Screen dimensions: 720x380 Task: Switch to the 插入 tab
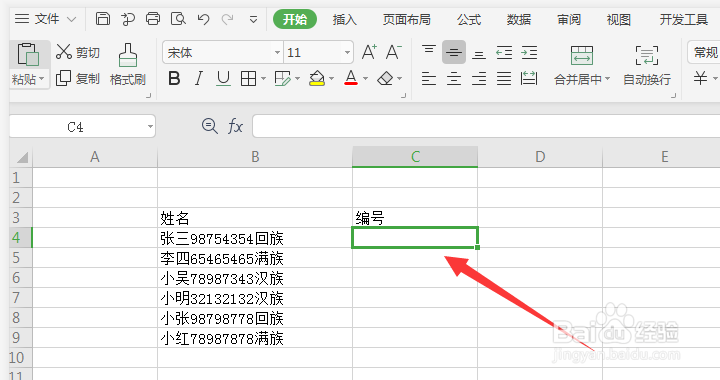344,19
